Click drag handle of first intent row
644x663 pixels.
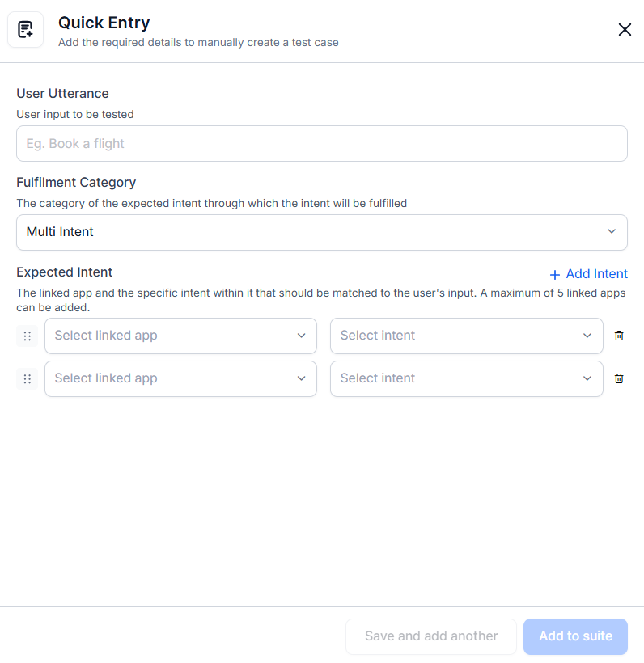click(27, 336)
